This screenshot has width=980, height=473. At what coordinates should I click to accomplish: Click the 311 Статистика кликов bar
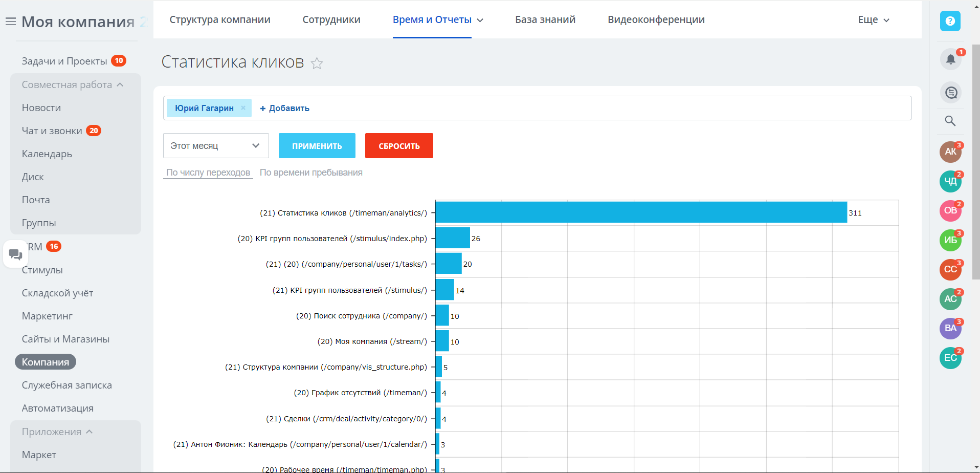point(640,212)
